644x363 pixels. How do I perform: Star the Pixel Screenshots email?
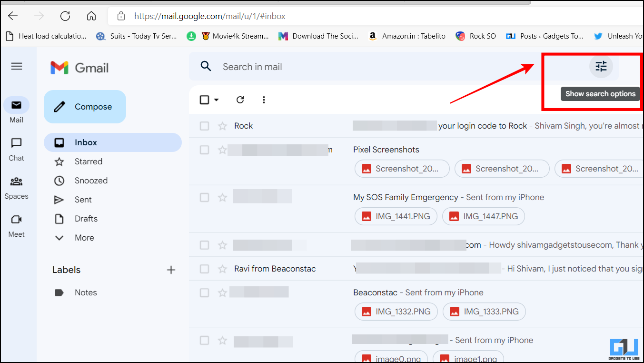[x=222, y=150]
